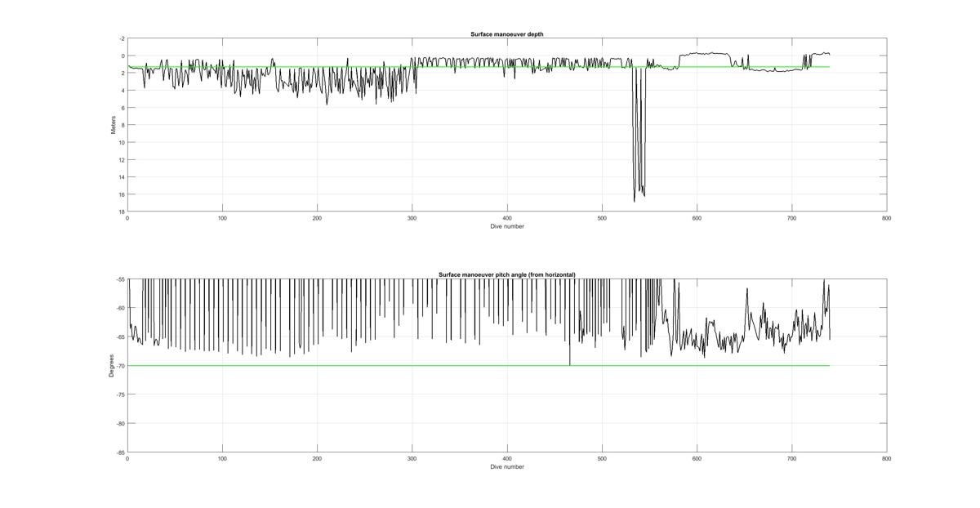Click the -75 tick on the Degrees axis
The image size is (980, 508).
point(121,394)
